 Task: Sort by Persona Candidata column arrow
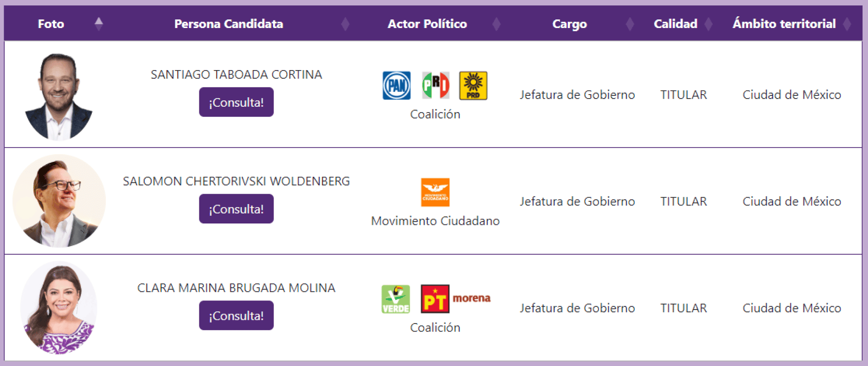coord(345,24)
